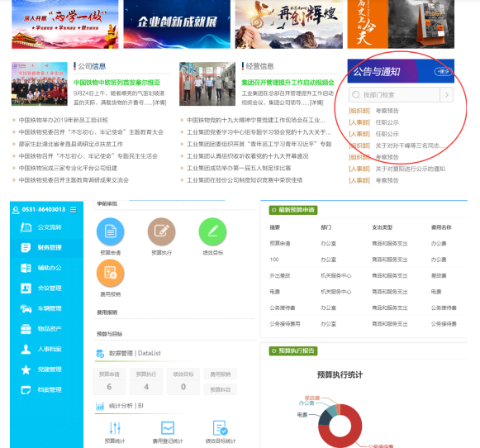Toggle the sidebar hamburger menu icon
The width and height of the screenshot is (480, 448).
[74, 210]
